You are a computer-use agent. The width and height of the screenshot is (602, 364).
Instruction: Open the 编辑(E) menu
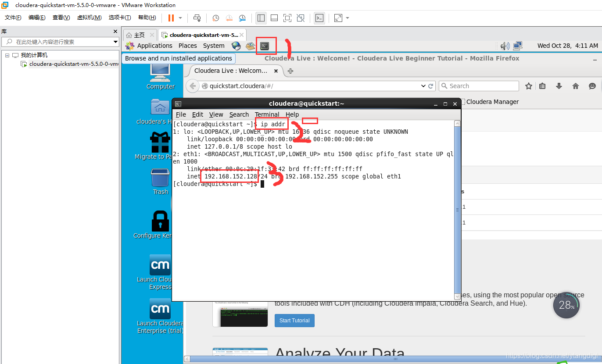pyautogui.click(x=37, y=18)
